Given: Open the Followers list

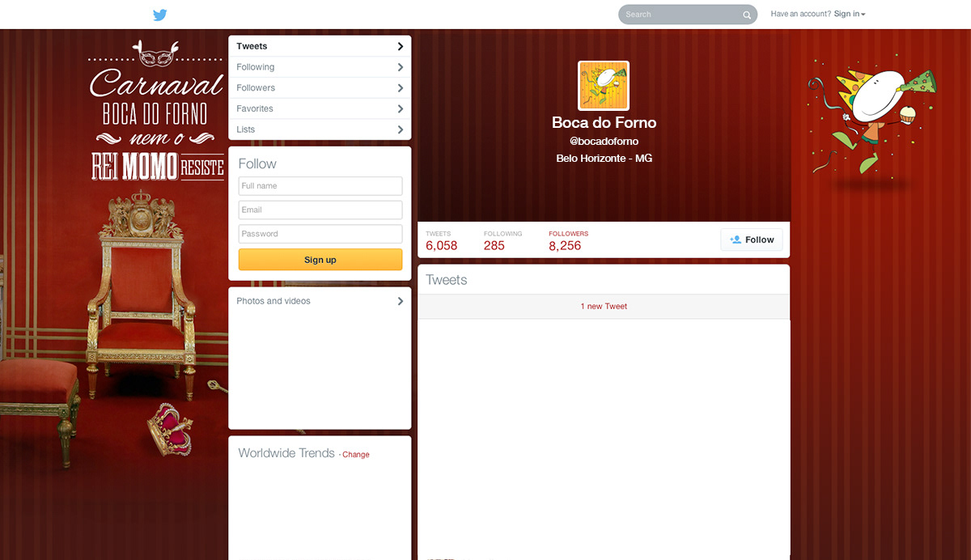Looking at the screenshot, I should 320,87.
